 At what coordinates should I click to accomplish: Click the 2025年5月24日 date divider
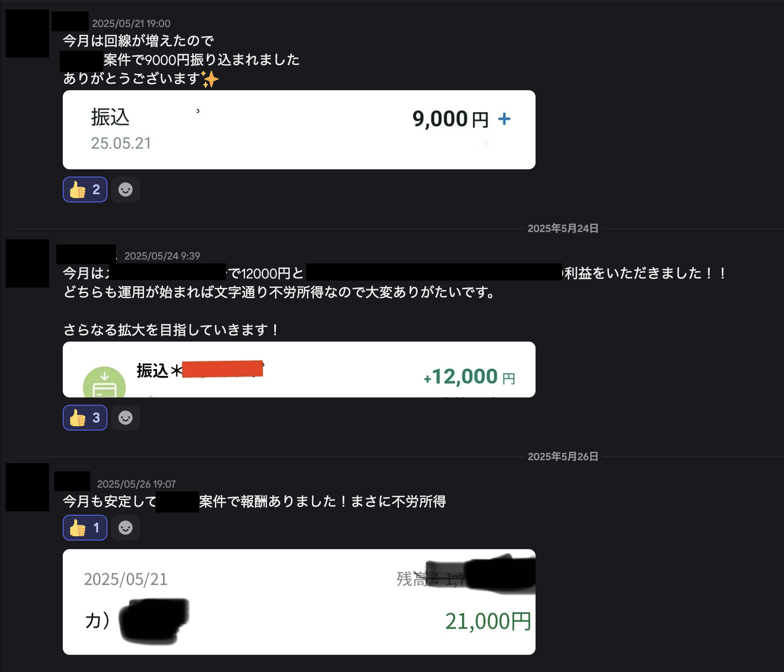point(563,229)
